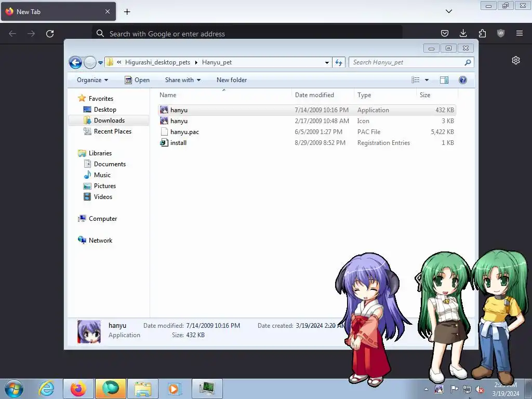Open the Edge-style browser taskbar icon

(111, 389)
